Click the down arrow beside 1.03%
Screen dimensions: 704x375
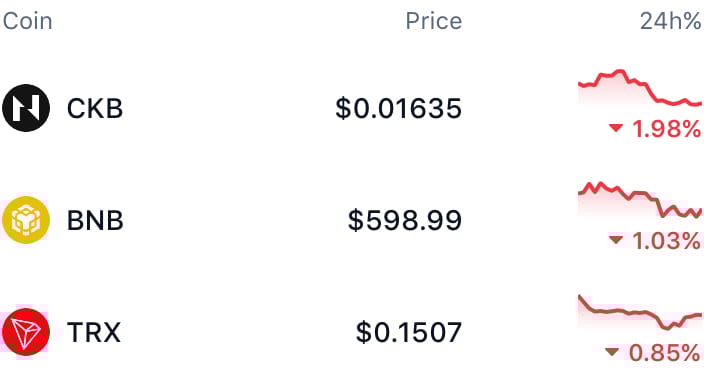pyautogui.click(x=616, y=240)
